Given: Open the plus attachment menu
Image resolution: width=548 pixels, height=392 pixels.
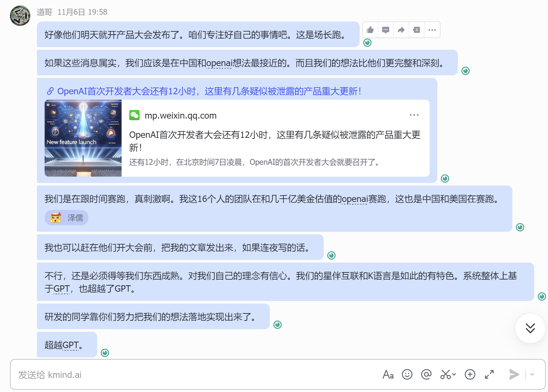Looking at the screenshot, I should pos(470,374).
